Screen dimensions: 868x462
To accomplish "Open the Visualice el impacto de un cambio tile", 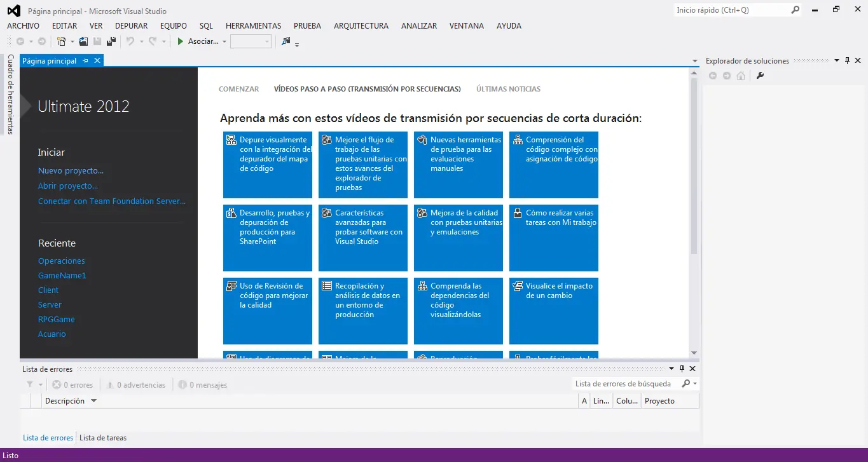I will [554, 311].
